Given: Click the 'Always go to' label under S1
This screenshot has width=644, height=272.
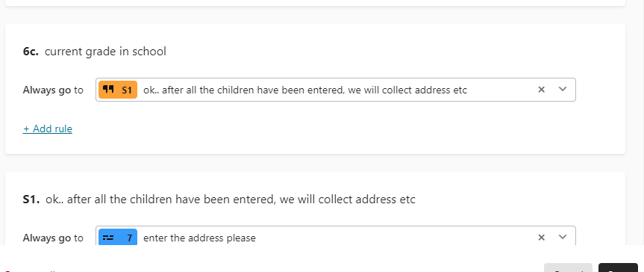Looking at the screenshot, I should point(53,238).
